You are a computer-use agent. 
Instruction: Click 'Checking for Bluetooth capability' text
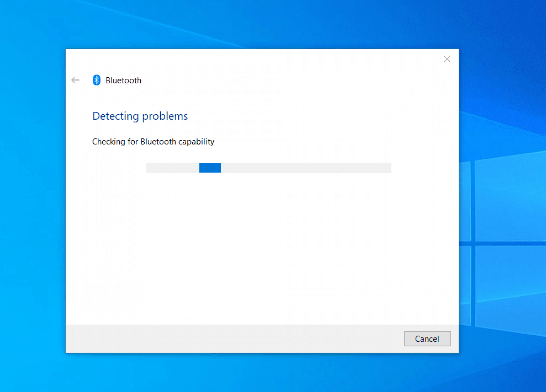click(x=153, y=142)
